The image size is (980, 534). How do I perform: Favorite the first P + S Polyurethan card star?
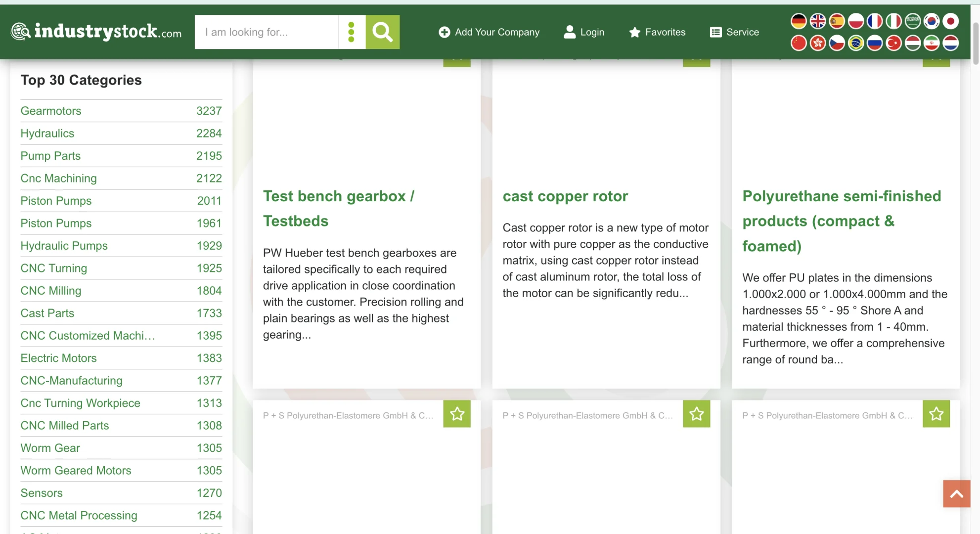click(457, 414)
